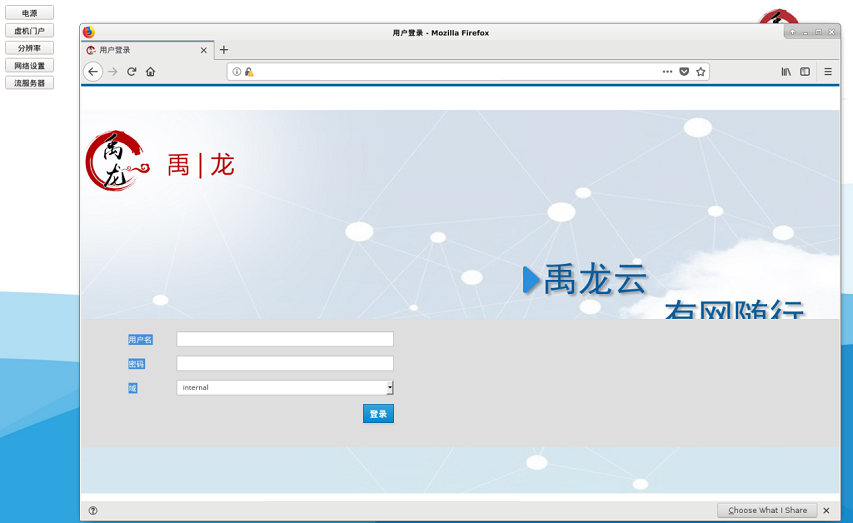This screenshot has height=523, width=853.
Task: Focus the 用户名 username input field
Action: [285, 339]
